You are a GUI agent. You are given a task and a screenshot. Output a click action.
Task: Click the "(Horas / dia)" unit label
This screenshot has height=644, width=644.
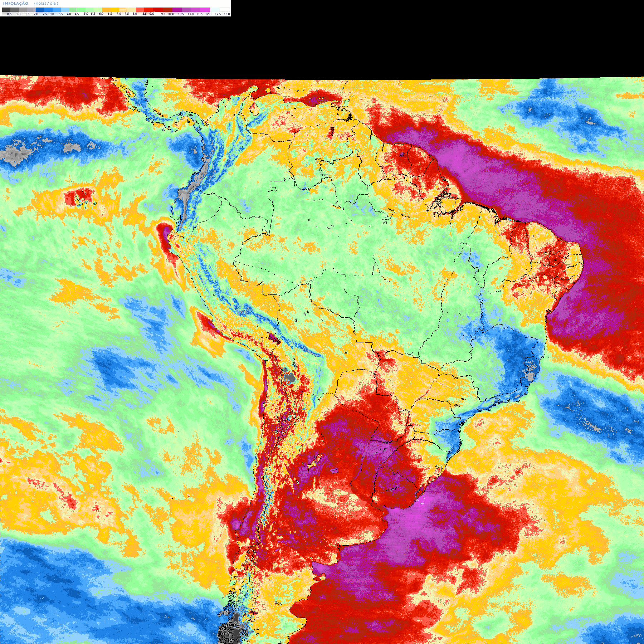tap(46, 3)
